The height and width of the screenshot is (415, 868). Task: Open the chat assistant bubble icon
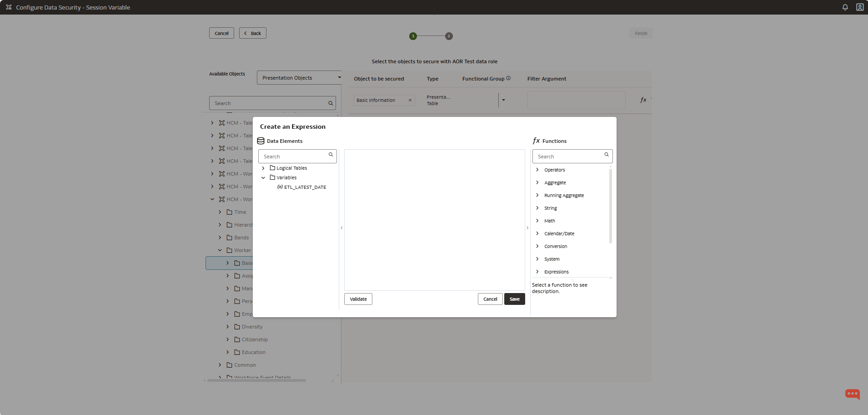click(853, 394)
